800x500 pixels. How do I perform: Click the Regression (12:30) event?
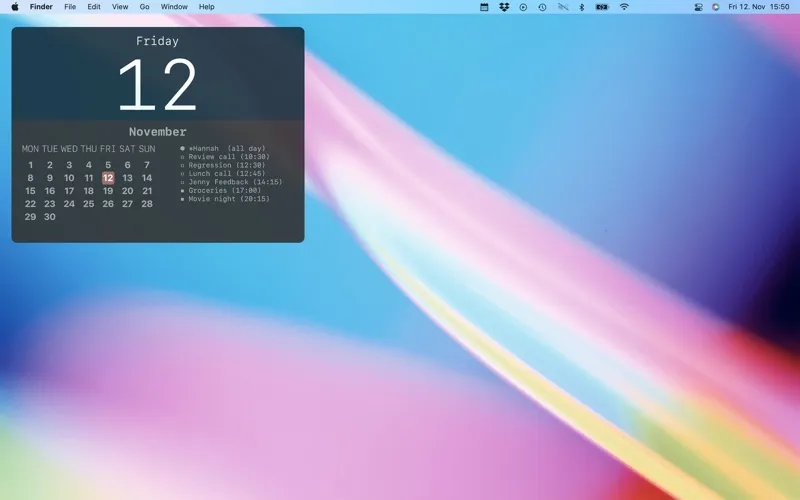[223, 165]
